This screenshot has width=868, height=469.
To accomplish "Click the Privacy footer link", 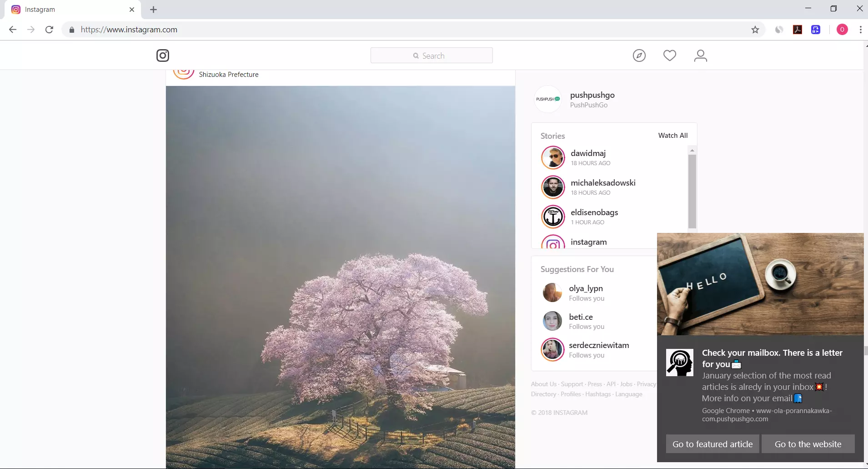I will tap(647, 384).
